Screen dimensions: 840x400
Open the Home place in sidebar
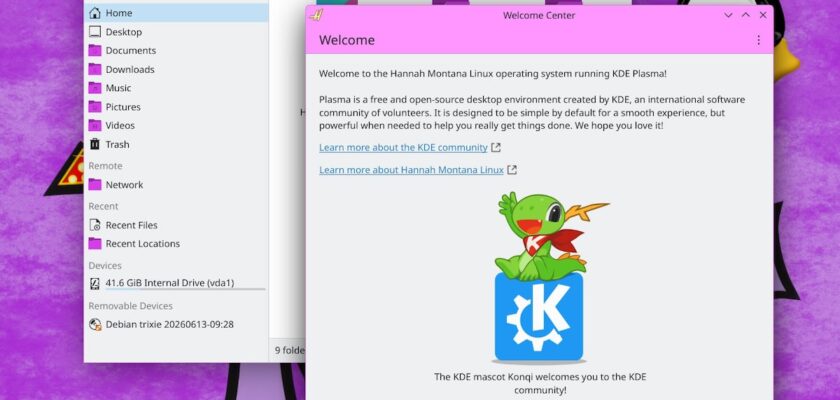click(176, 13)
